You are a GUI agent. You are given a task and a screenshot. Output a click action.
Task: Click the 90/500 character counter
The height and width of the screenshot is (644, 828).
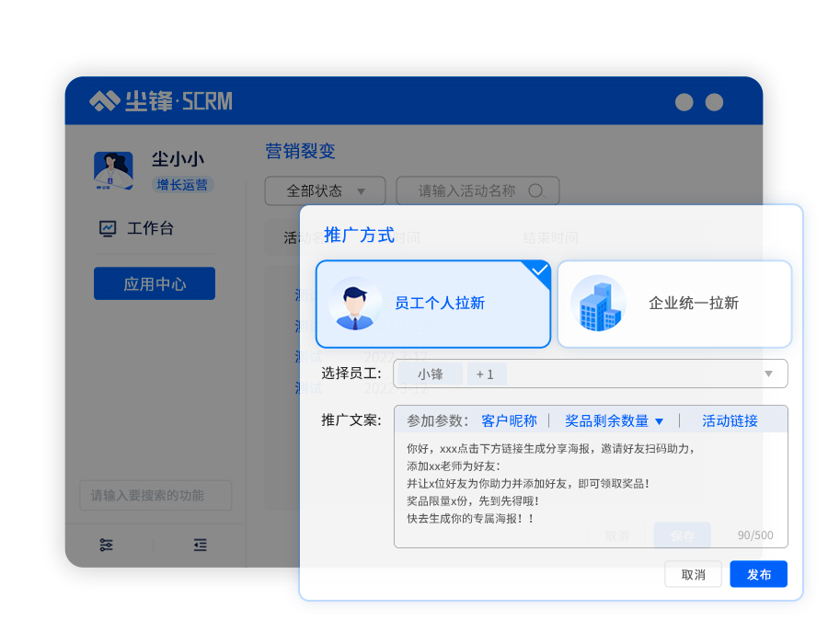(x=755, y=535)
